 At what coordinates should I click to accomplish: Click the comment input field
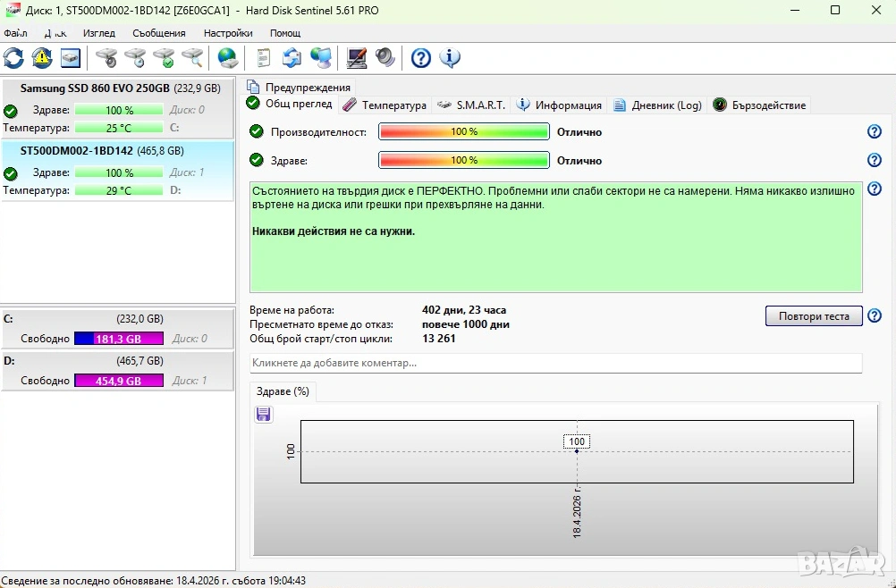click(555, 363)
